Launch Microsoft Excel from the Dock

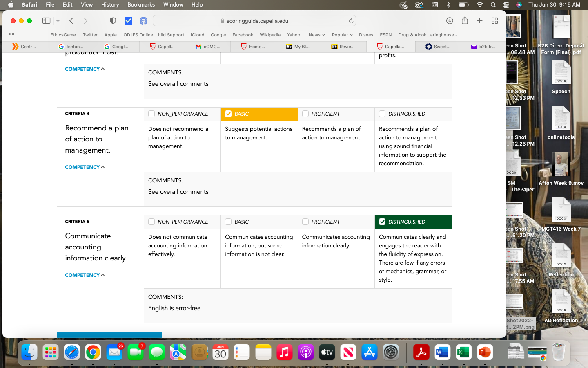[463, 352]
